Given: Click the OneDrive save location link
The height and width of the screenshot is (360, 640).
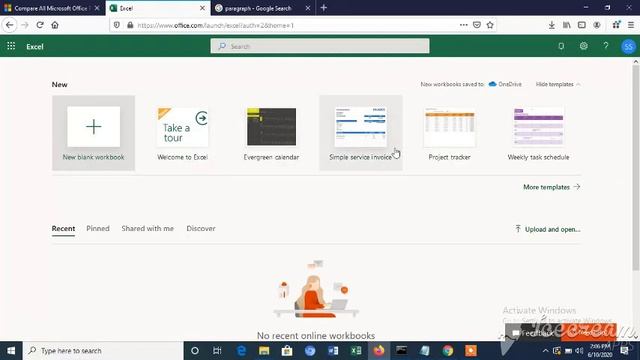Looking at the screenshot, I should (x=505, y=84).
